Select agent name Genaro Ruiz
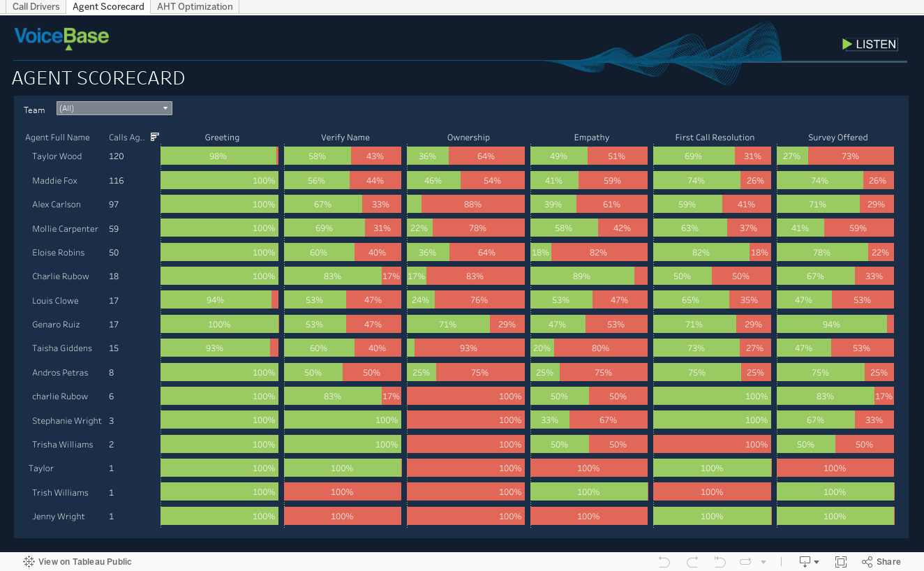 pyautogui.click(x=57, y=325)
